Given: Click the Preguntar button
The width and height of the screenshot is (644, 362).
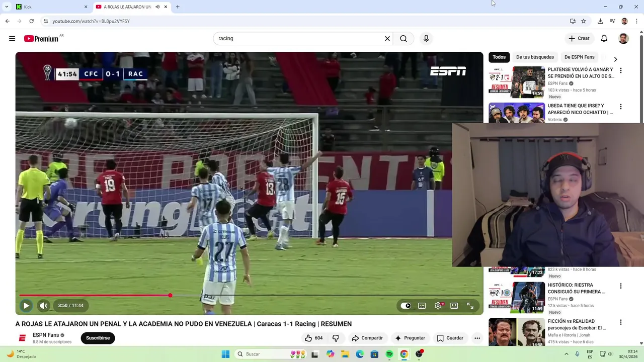Looking at the screenshot, I should (x=410, y=338).
